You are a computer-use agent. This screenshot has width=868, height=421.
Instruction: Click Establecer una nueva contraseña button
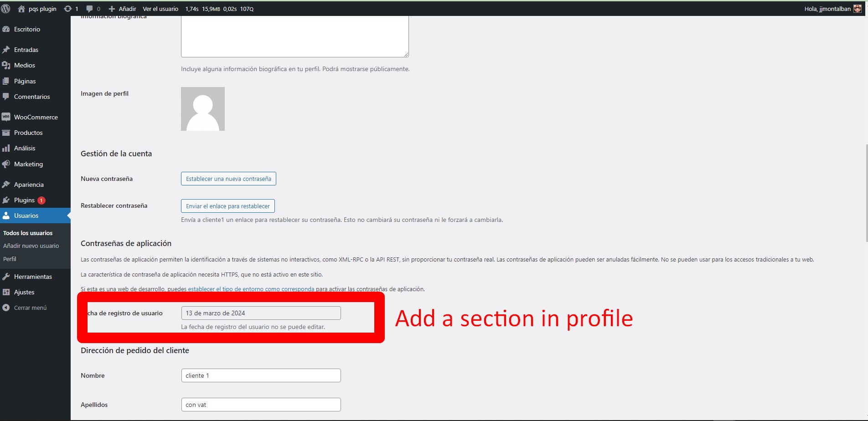pyautogui.click(x=228, y=179)
